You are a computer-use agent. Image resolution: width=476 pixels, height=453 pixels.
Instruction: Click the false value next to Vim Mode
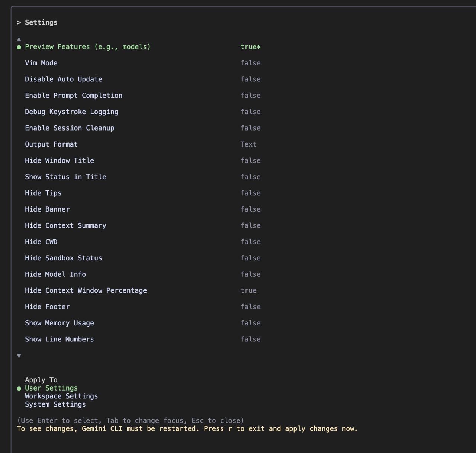(x=251, y=63)
